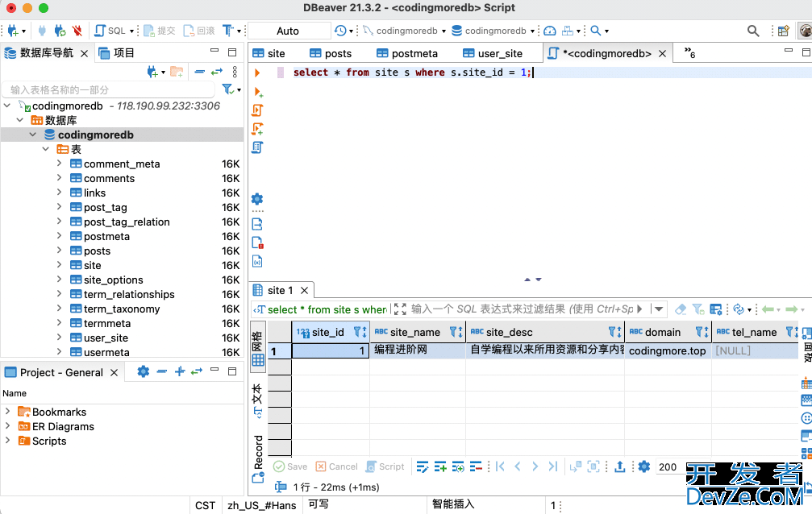Click the plus icon in the Project panel
Image resolution: width=812 pixels, height=514 pixels.
pyautogui.click(x=180, y=371)
